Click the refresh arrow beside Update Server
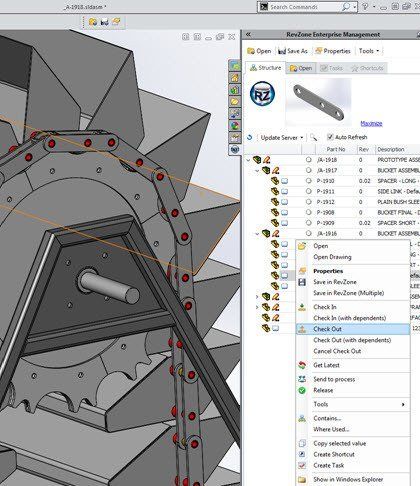Viewport: 420px width, 486px height. click(x=250, y=137)
